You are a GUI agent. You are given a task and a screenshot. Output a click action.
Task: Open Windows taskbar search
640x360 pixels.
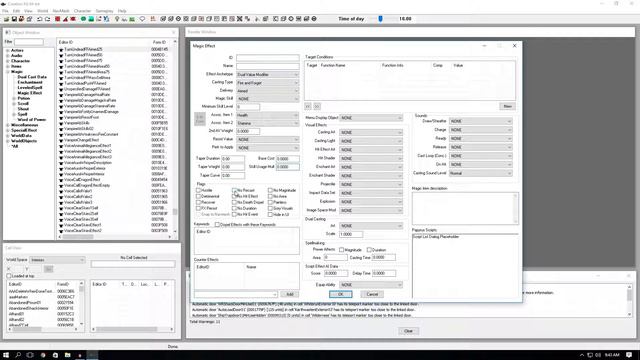coord(18,355)
